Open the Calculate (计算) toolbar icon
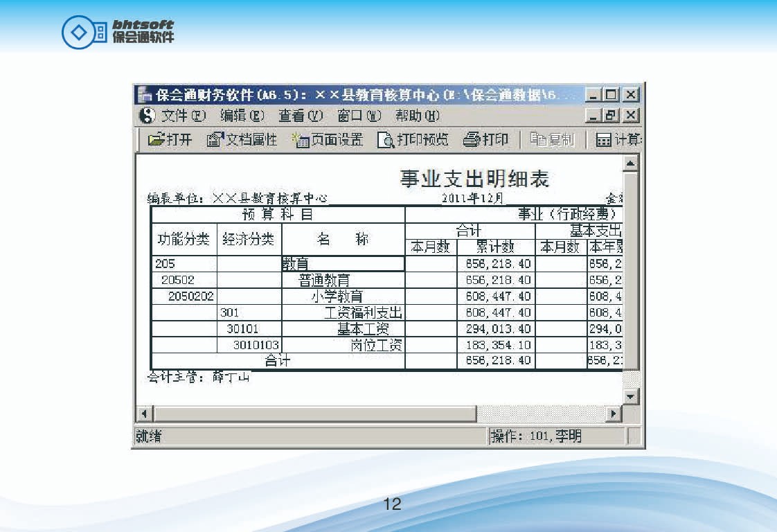 click(x=604, y=140)
